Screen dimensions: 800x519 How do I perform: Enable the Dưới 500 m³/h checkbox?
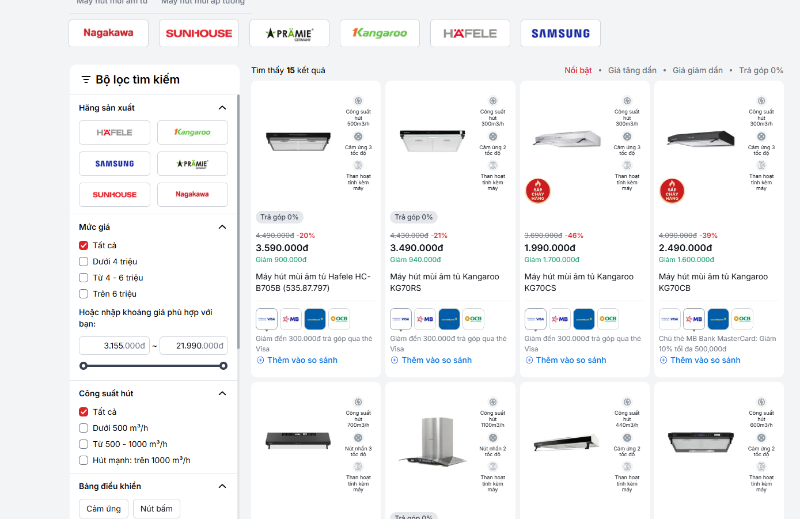click(x=84, y=428)
